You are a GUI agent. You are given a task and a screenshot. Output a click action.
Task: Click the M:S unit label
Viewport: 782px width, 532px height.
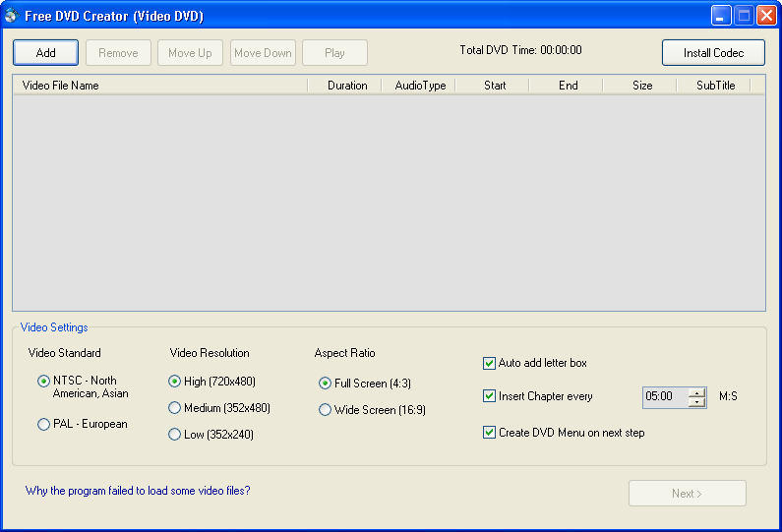[x=728, y=396]
